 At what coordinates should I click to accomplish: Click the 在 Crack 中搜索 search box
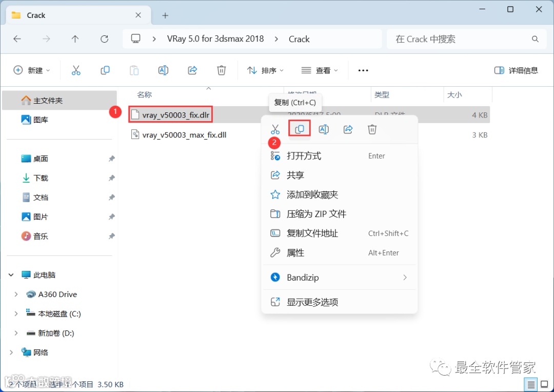(466, 39)
